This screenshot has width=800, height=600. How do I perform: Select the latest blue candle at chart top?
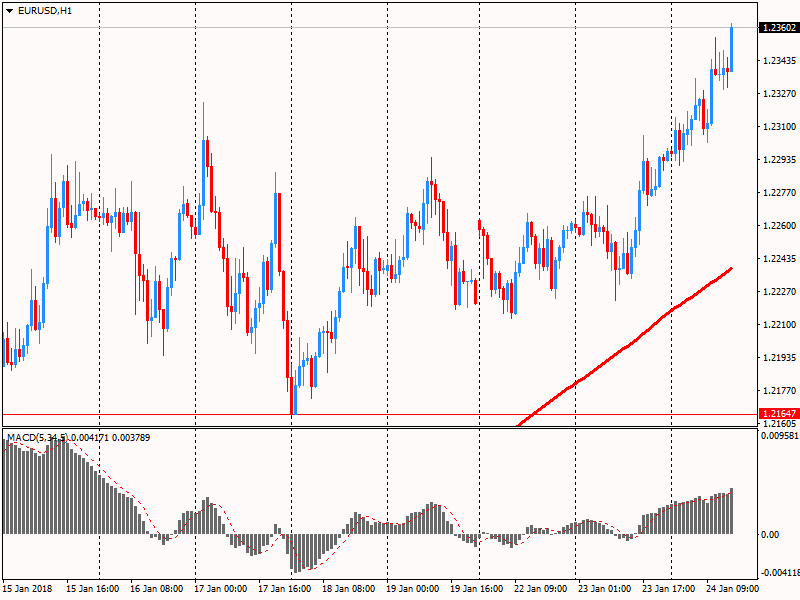[x=732, y=47]
